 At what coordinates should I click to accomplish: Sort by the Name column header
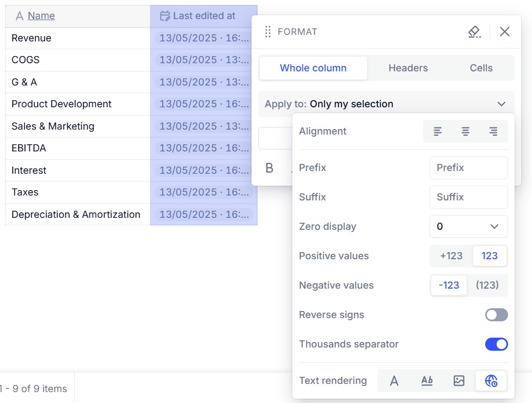tap(41, 16)
